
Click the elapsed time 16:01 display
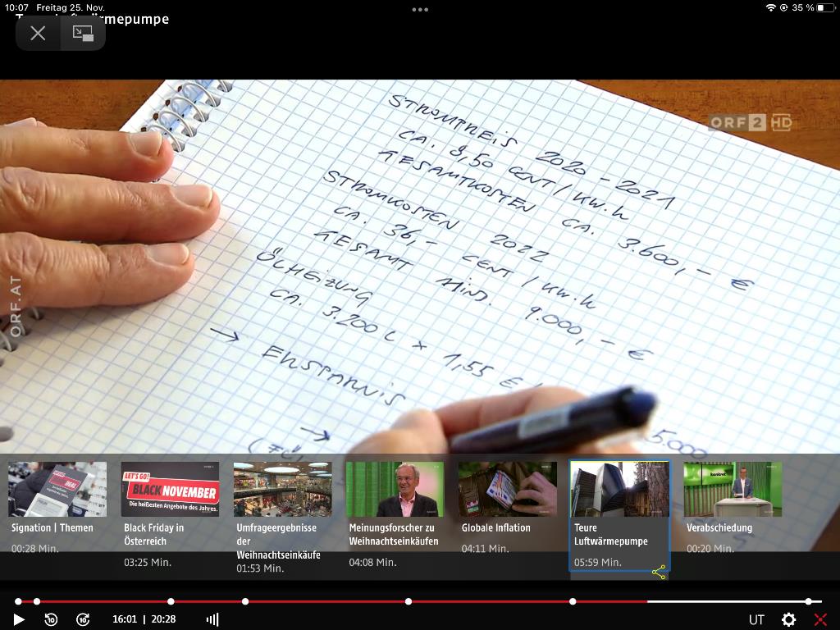125,619
